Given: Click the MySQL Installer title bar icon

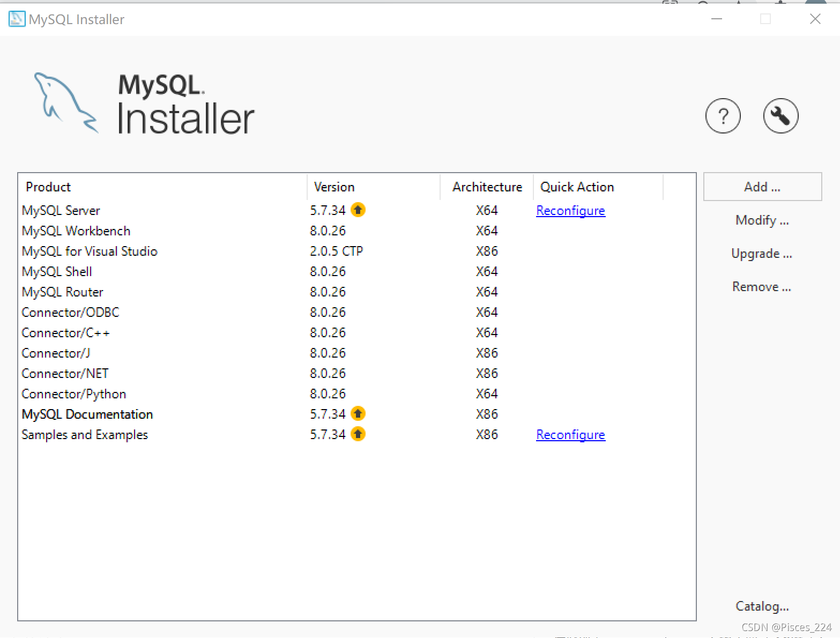Looking at the screenshot, I should point(17,19).
